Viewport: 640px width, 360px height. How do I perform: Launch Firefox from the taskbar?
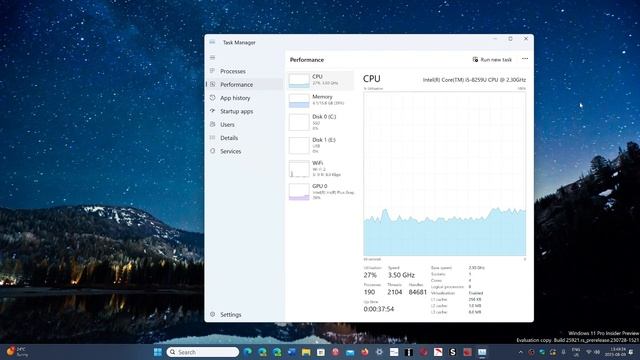364,352
